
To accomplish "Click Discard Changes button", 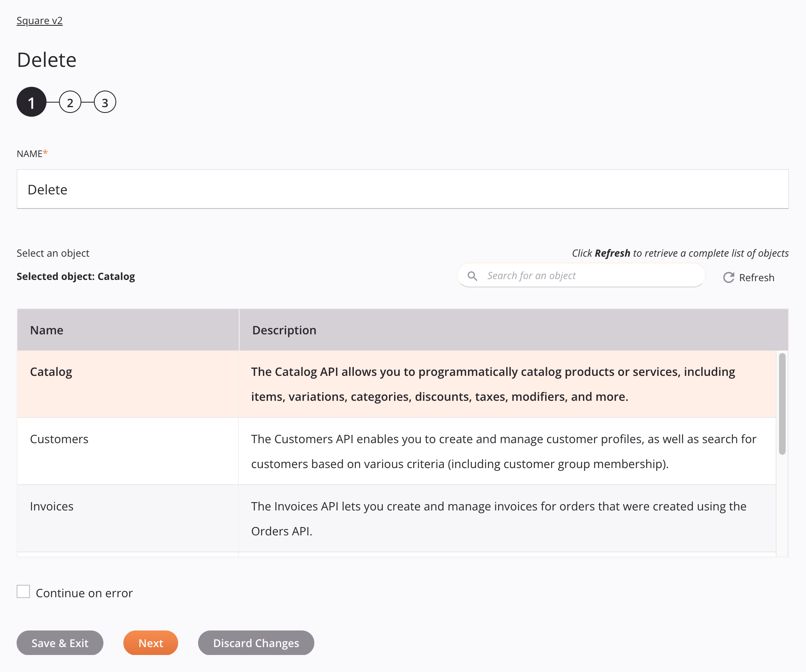I will (x=256, y=643).
